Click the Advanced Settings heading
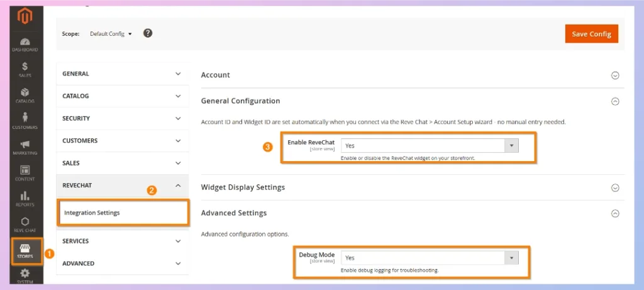The width and height of the screenshot is (644, 290). click(234, 213)
